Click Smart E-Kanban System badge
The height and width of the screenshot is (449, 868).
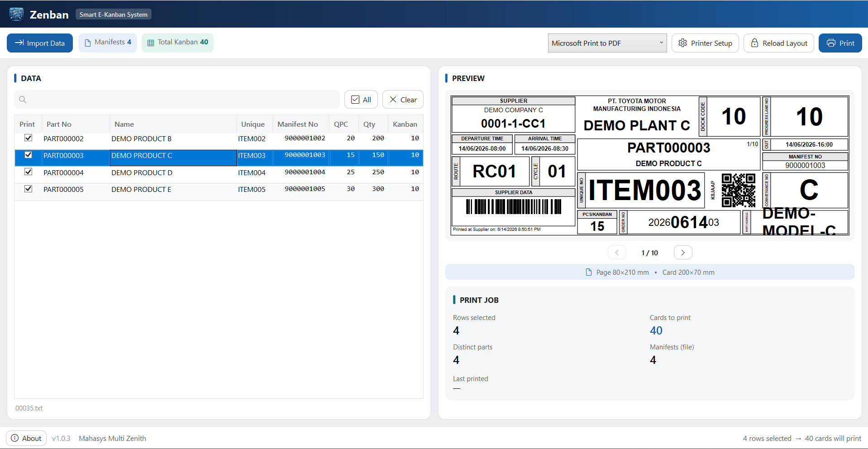(x=114, y=14)
